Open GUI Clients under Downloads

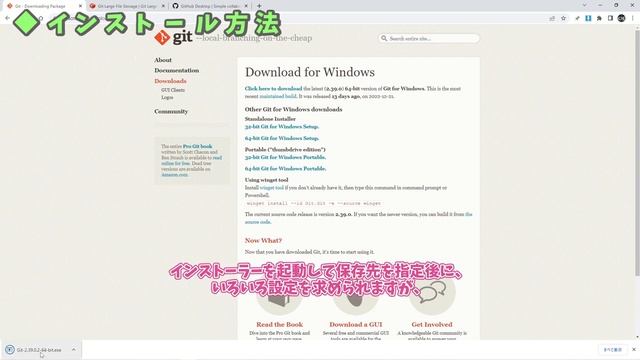tap(173, 90)
